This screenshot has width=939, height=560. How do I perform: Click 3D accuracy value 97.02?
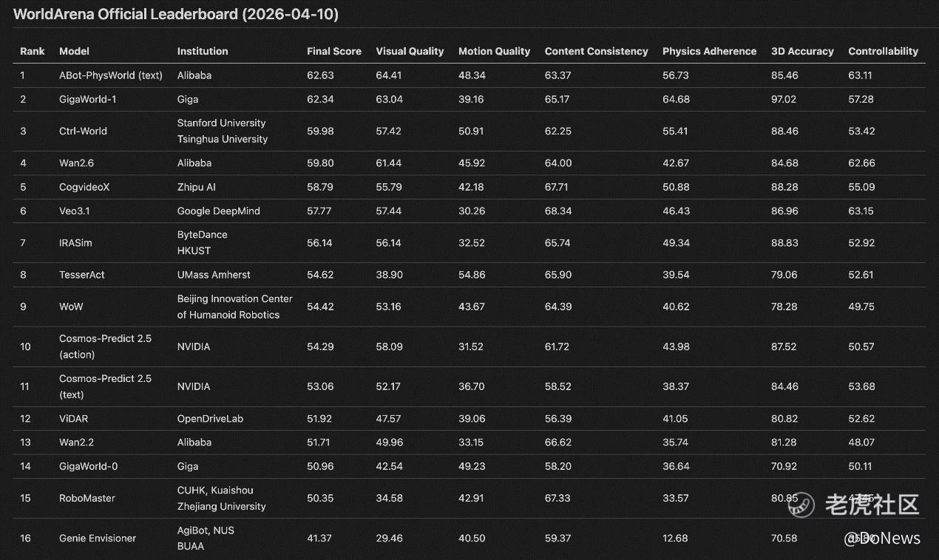click(x=784, y=99)
